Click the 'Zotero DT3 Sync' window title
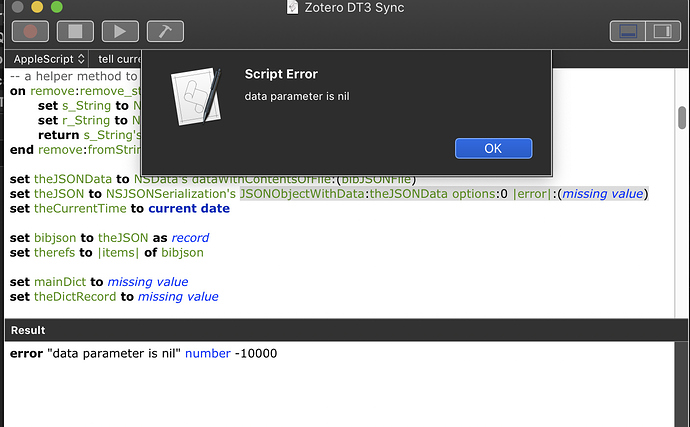The width and height of the screenshot is (690, 427). (x=354, y=7)
